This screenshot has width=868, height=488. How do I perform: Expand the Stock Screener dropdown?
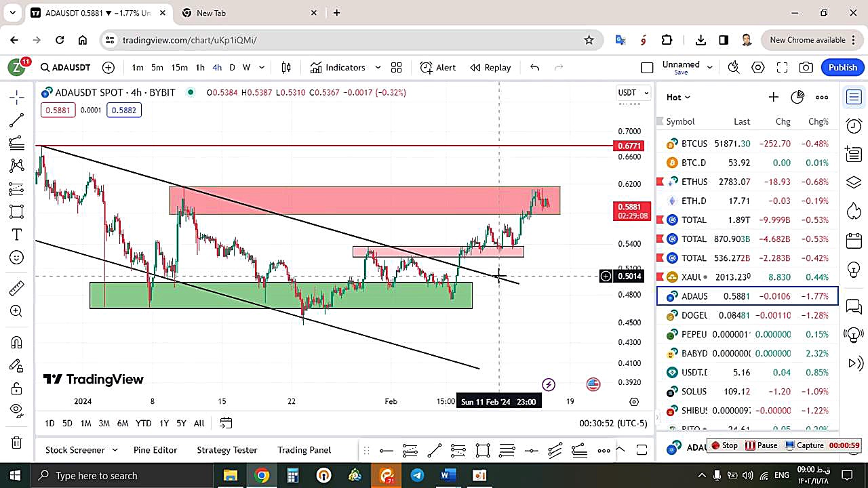tap(115, 449)
